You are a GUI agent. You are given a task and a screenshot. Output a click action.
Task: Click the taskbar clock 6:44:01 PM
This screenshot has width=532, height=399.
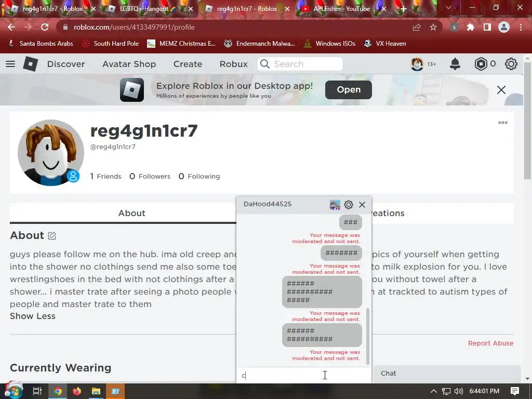click(x=484, y=391)
